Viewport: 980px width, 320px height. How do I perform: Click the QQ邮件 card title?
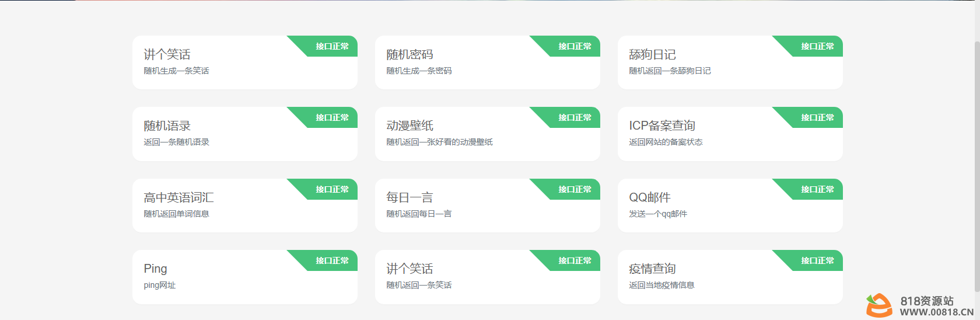tap(650, 197)
